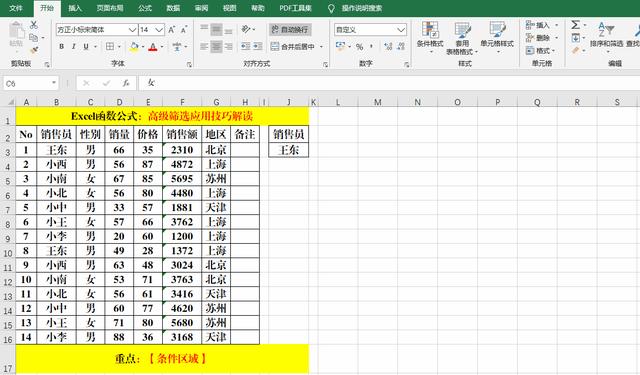Click the red font color swatch
The width and height of the screenshot is (640, 375).
click(153, 47)
